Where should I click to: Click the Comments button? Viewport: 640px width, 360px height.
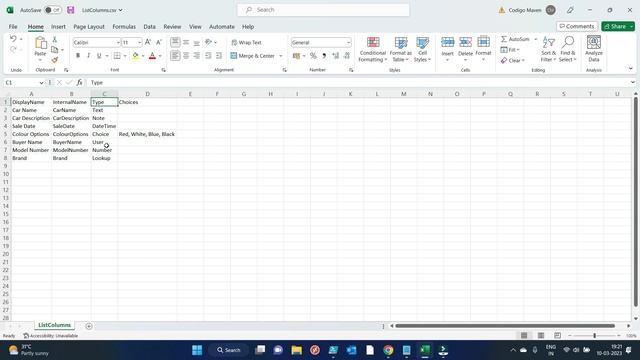tap(577, 26)
